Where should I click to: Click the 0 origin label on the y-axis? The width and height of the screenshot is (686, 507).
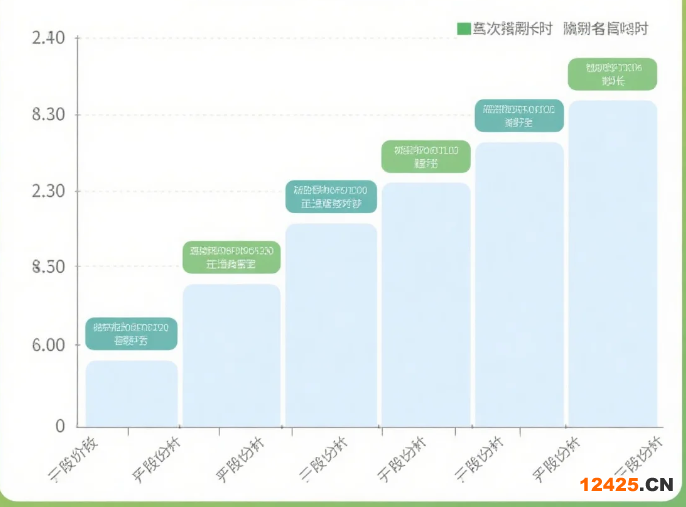click(59, 427)
